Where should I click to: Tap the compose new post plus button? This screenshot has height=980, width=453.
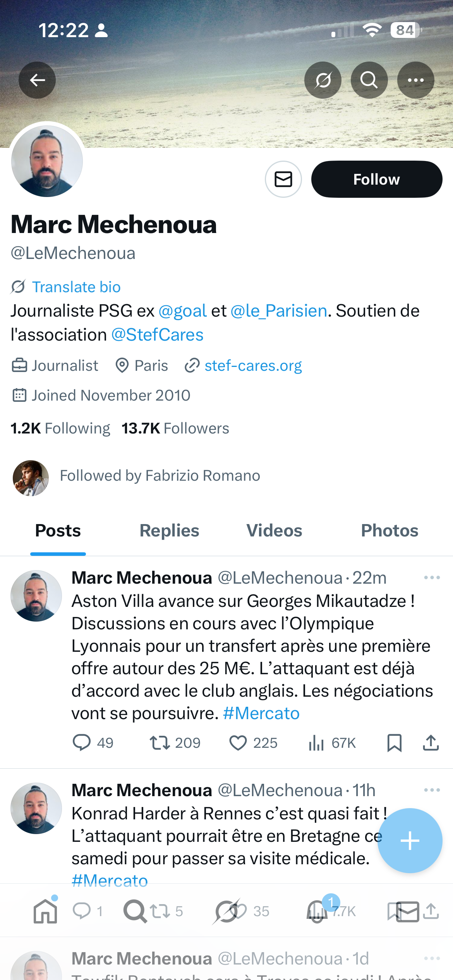tap(410, 841)
